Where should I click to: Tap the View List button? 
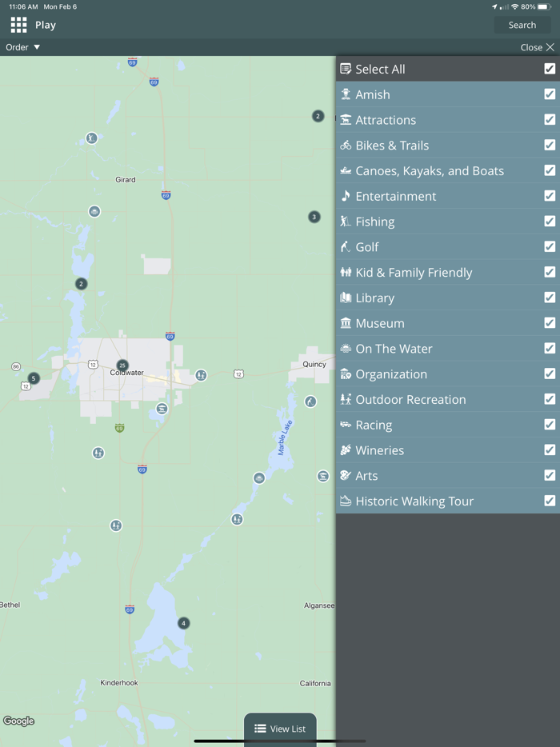pyautogui.click(x=280, y=729)
